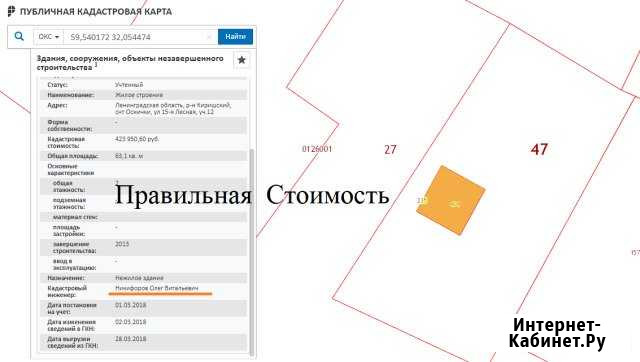The height and width of the screenshot is (362, 640).
Task: Click parcel number 47 on the map
Action: [x=539, y=149]
